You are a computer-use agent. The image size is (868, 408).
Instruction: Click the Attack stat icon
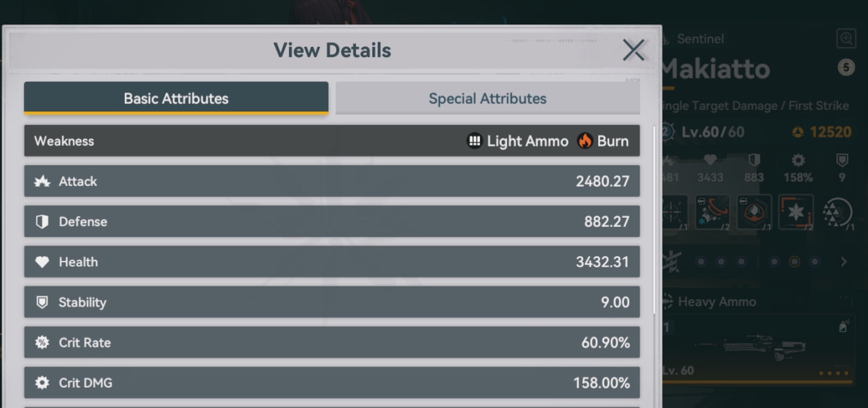(42, 181)
